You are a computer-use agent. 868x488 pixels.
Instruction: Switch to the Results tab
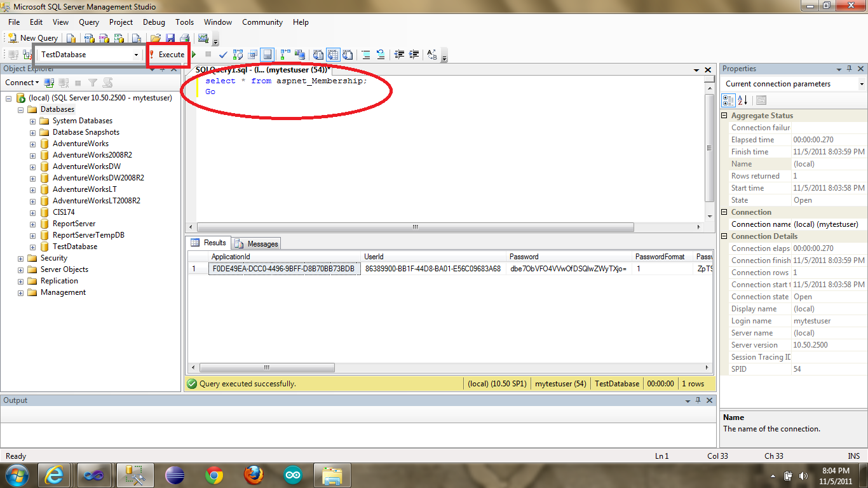[208, 243]
